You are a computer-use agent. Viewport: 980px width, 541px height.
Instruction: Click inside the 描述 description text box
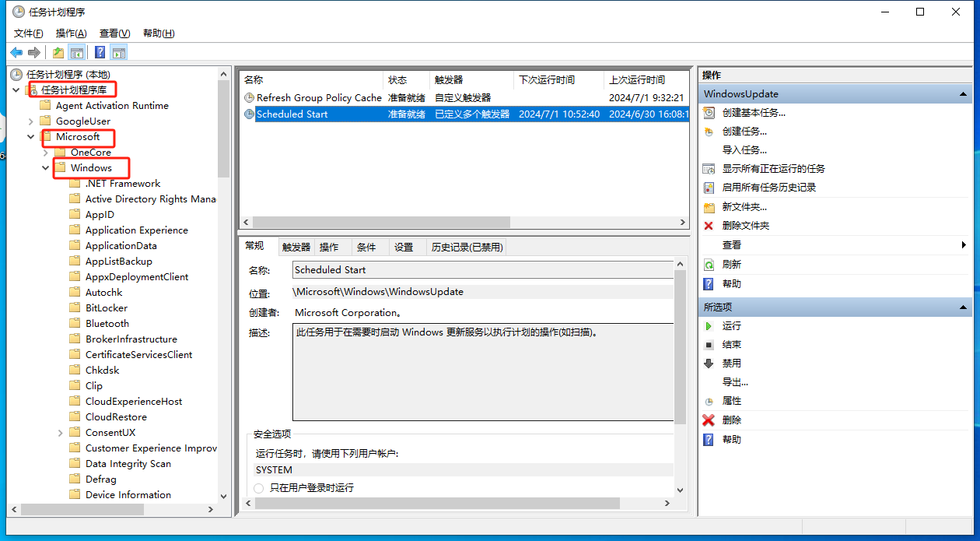coord(483,372)
